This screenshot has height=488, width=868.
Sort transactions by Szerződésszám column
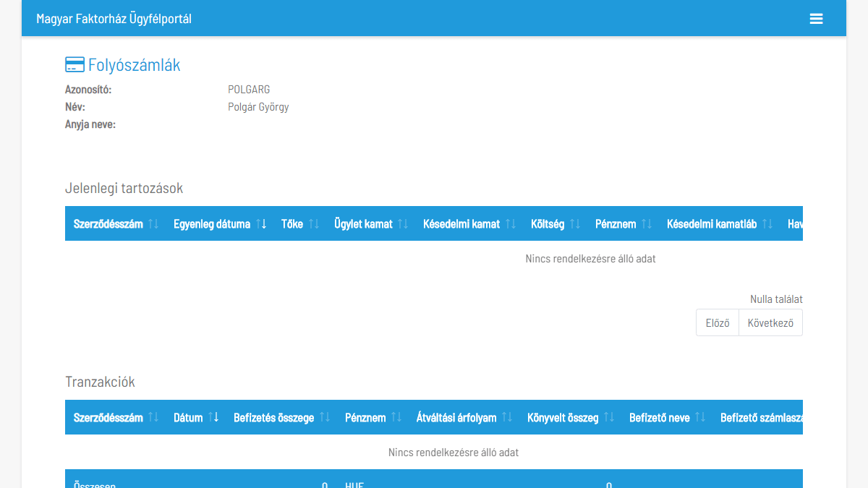click(115, 418)
